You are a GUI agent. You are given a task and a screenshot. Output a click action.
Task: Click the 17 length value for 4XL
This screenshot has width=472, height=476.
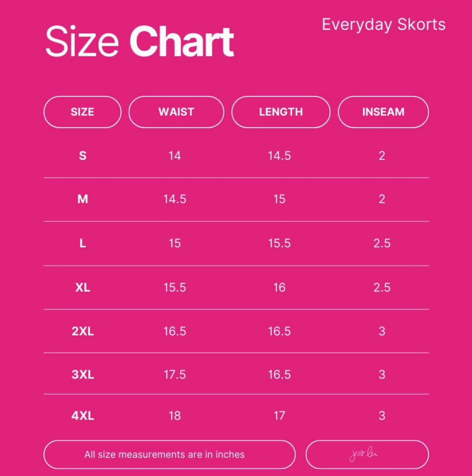point(279,415)
